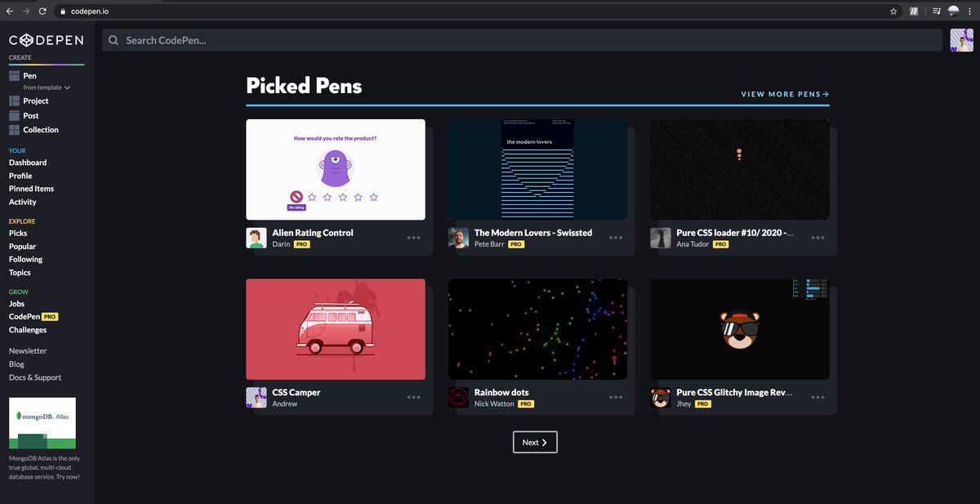Open more options for The Modern Lovers pen
The image size is (980, 504).
pos(616,238)
